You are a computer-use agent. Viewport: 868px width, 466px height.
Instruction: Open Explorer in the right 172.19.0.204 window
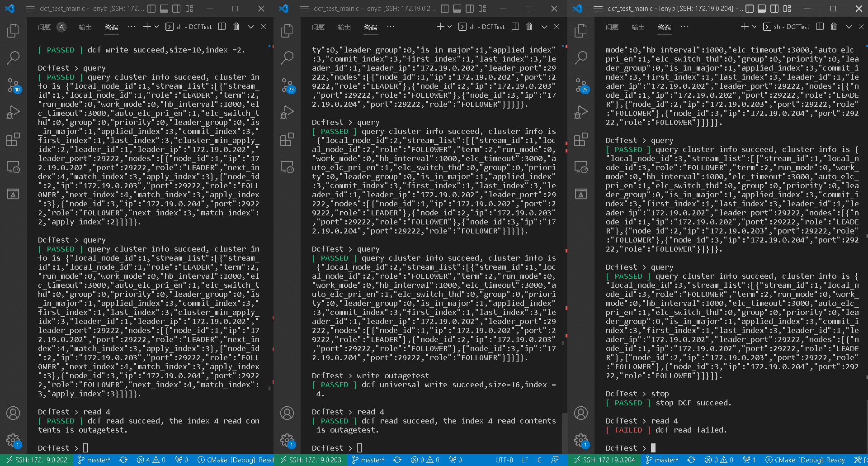(x=581, y=31)
